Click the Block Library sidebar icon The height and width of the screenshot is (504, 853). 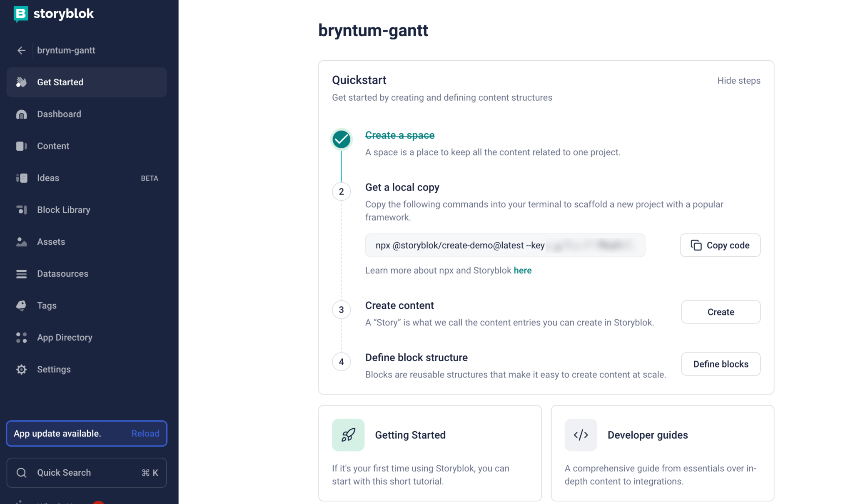point(21,210)
